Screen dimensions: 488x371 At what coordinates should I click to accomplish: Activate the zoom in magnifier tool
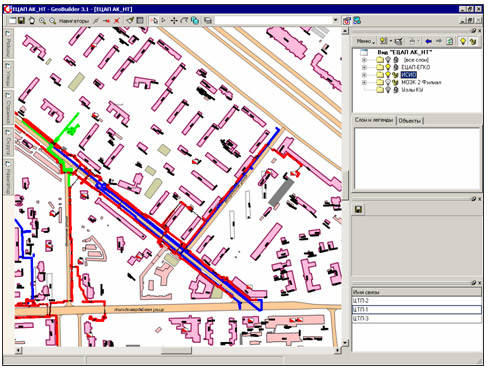(x=42, y=21)
